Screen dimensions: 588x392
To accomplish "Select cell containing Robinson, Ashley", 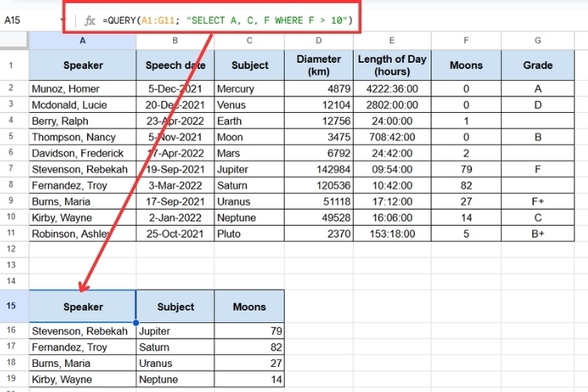I will point(82,234).
